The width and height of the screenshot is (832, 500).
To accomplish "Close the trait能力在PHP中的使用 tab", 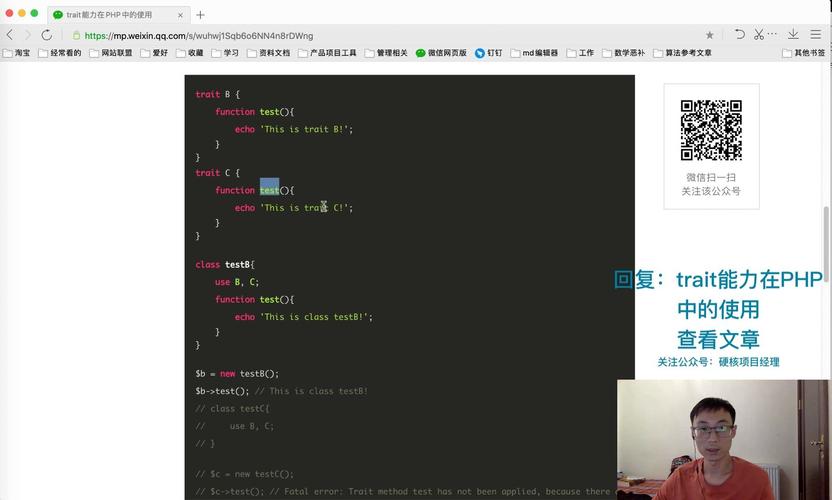I will 180,15.
